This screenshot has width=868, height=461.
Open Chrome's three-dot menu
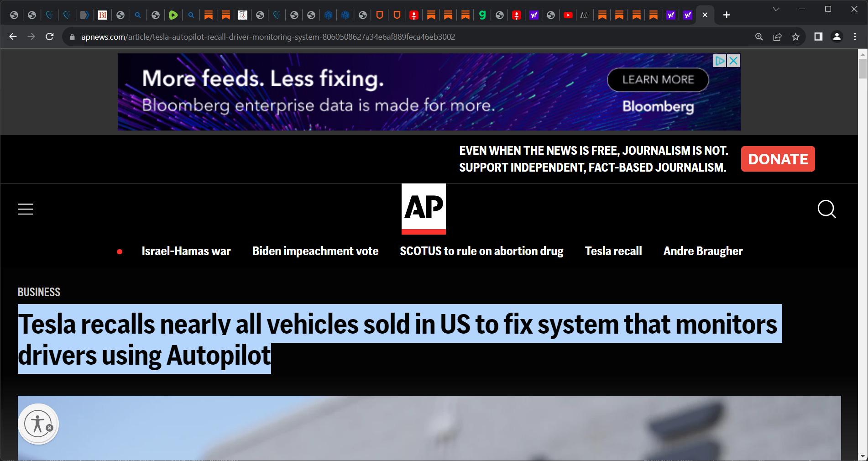(855, 37)
